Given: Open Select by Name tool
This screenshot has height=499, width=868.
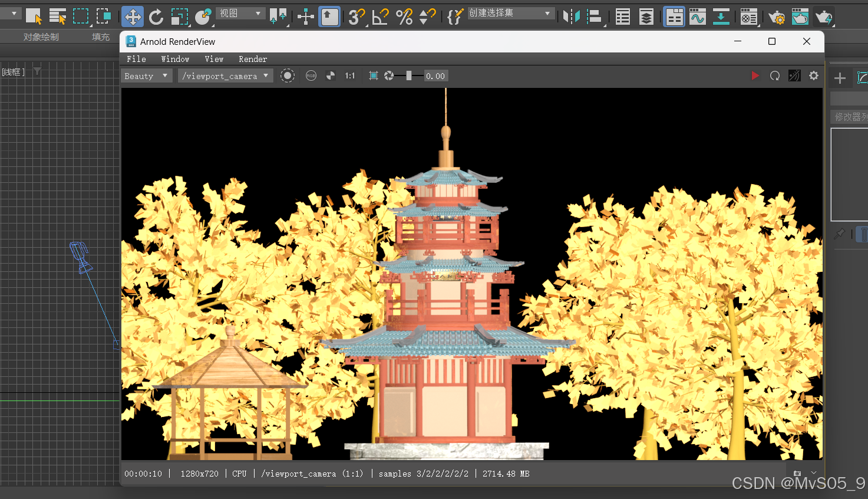Looking at the screenshot, I should (57, 17).
